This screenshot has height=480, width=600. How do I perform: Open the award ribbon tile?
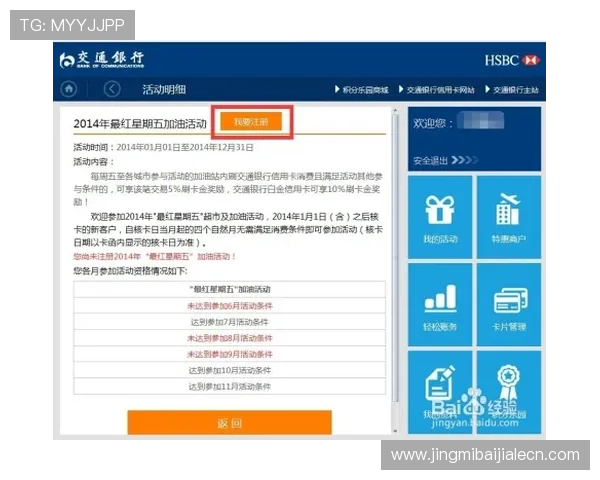[509, 392]
